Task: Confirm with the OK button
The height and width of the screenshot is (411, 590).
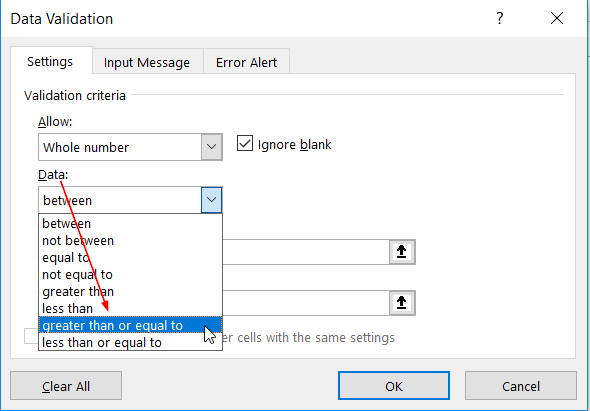Action: [394, 386]
